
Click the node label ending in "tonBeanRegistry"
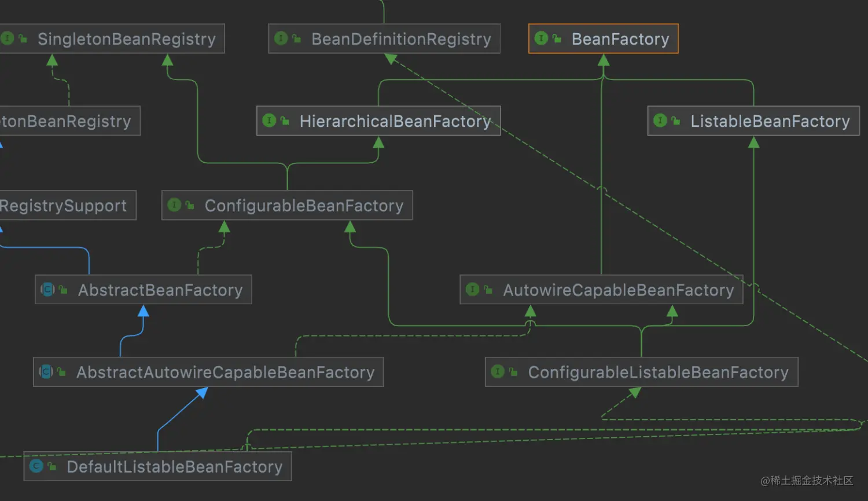coord(65,121)
